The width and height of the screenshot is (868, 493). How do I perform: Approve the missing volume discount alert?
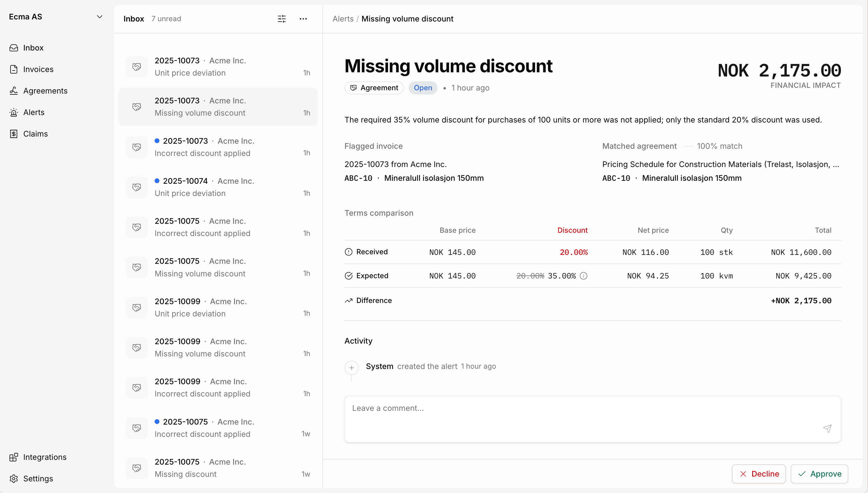click(x=820, y=474)
